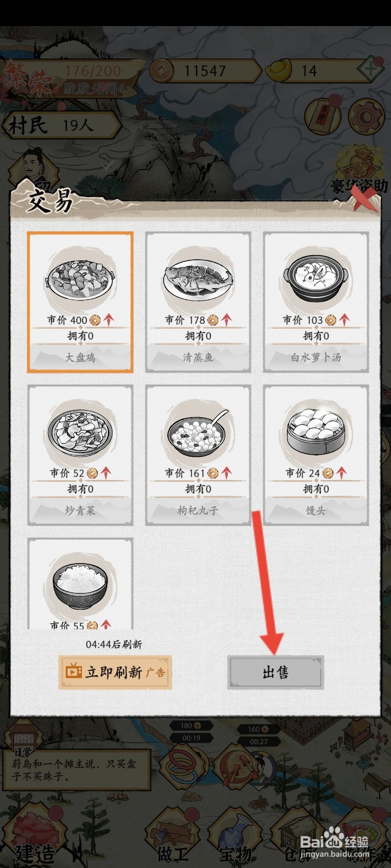Image resolution: width=391 pixels, height=868 pixels.
Task: Tap the copper coin currency icon
Action: [x=161, y=71]
